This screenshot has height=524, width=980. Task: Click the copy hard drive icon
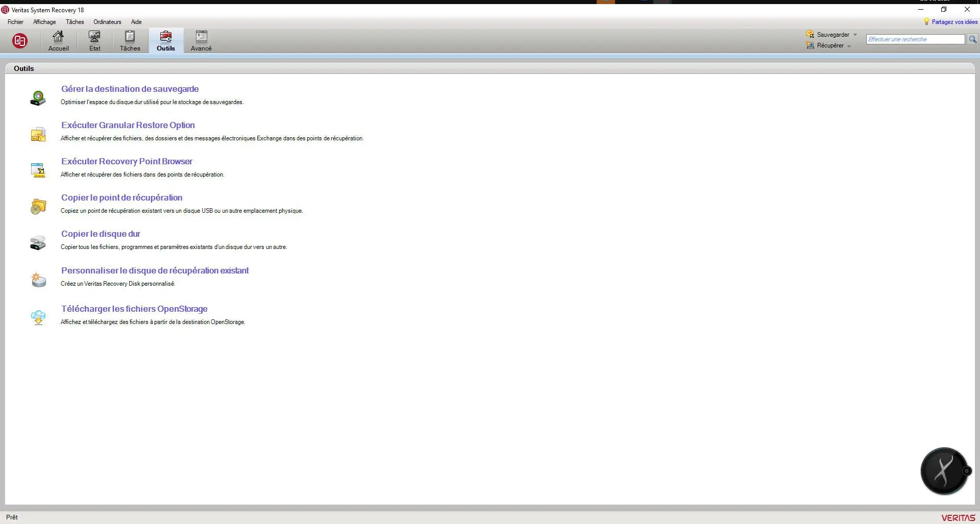[38, 242]
